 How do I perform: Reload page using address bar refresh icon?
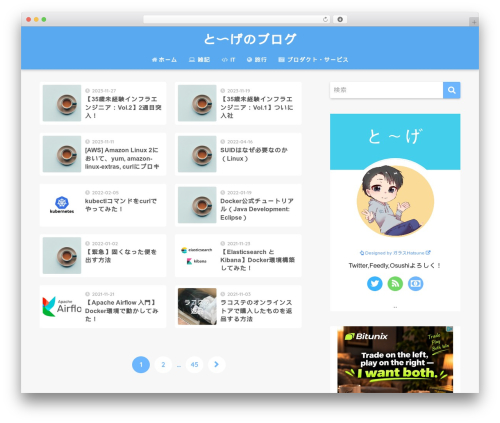325,19
